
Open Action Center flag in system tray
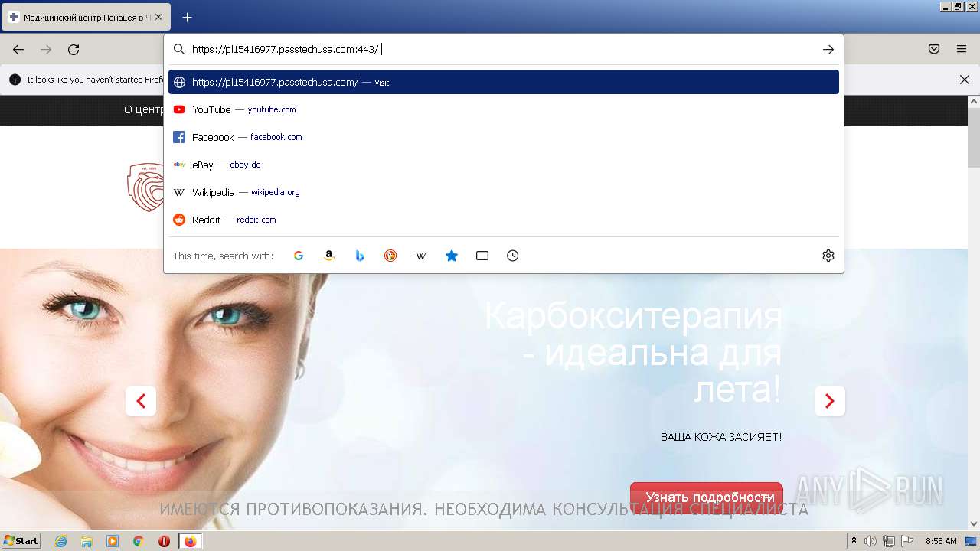tap(906, 541)
